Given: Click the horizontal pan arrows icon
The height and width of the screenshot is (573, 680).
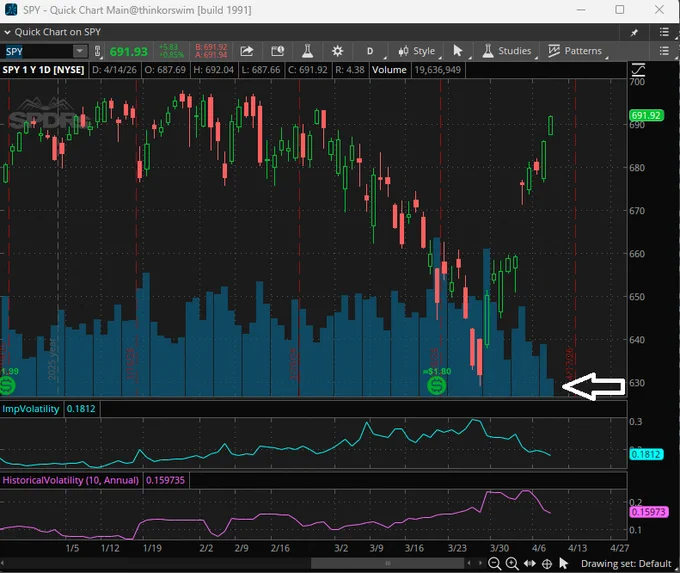Looking at the screenshot, I should click(x=530, y=563).
